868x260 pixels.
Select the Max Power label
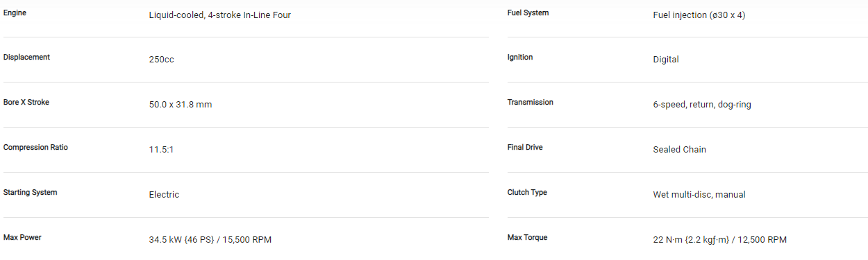coord(22,237)
